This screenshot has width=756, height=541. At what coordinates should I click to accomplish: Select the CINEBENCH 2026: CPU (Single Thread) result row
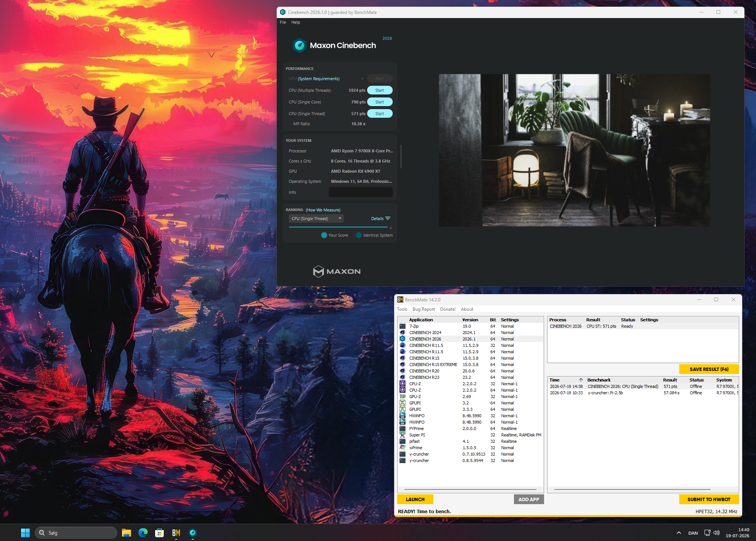coord(643,386)
